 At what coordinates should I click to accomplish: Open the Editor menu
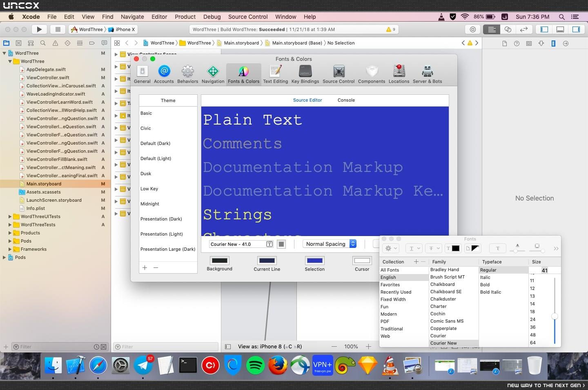[159, 17]
